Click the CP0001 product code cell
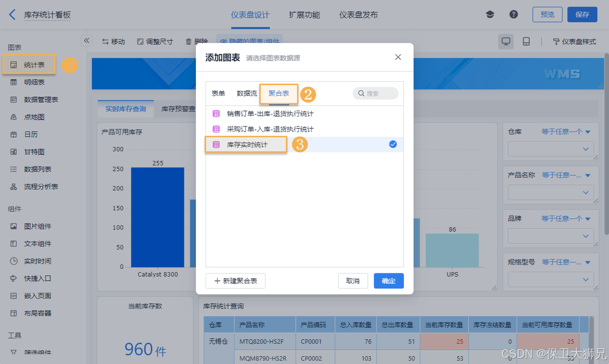 point(315,341)
